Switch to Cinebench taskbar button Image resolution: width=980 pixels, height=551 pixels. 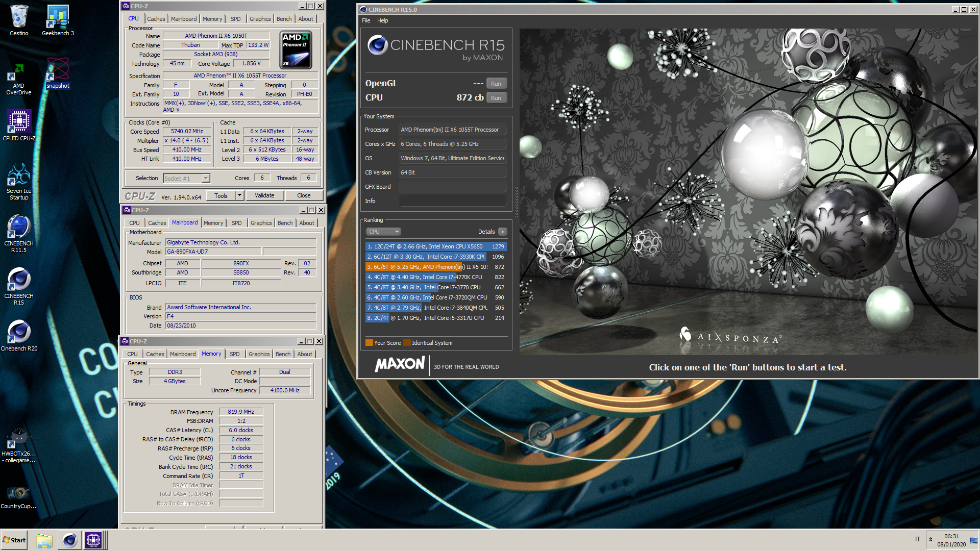point(70,540)
